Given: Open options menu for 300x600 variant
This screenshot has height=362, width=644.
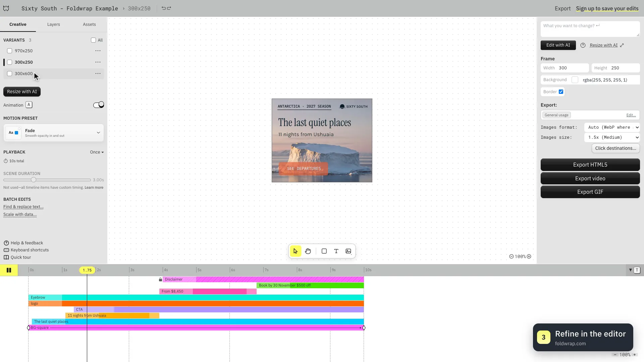Looking at the screenshot, I should (98, 74).
